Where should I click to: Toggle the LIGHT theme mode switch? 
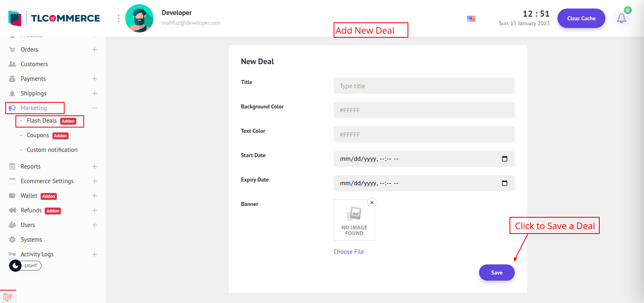click(25, 266)
